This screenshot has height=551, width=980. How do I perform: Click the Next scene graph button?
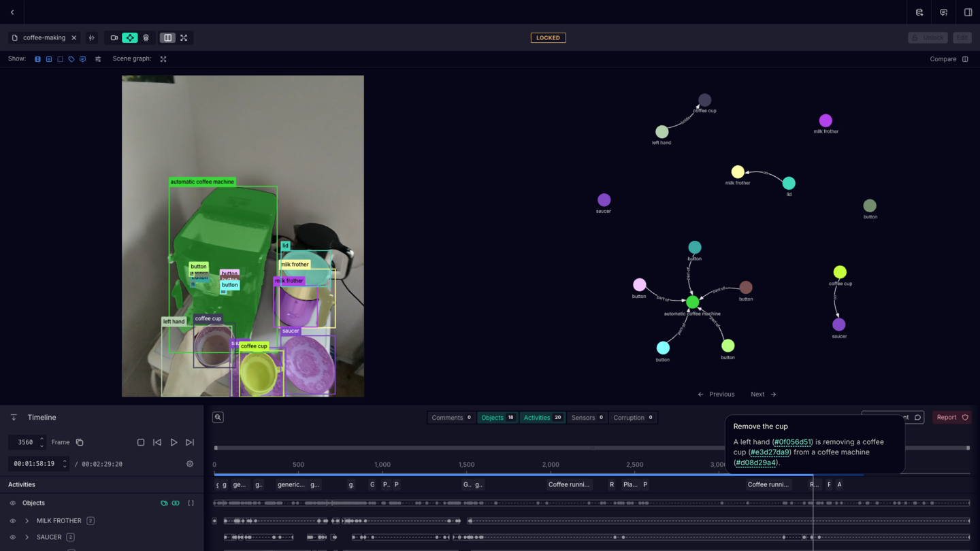(x=762, y=395)
